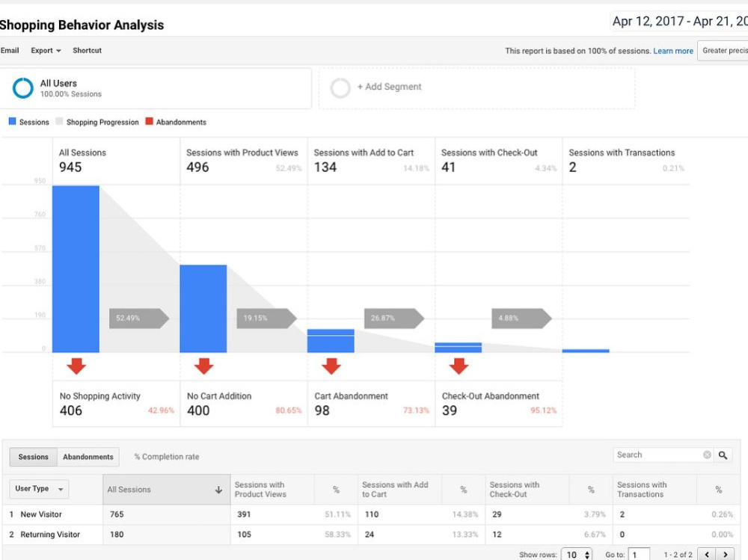Click the gray Shopping Progression legend icon
Viewport: 748px width, 560px height.
58,121
